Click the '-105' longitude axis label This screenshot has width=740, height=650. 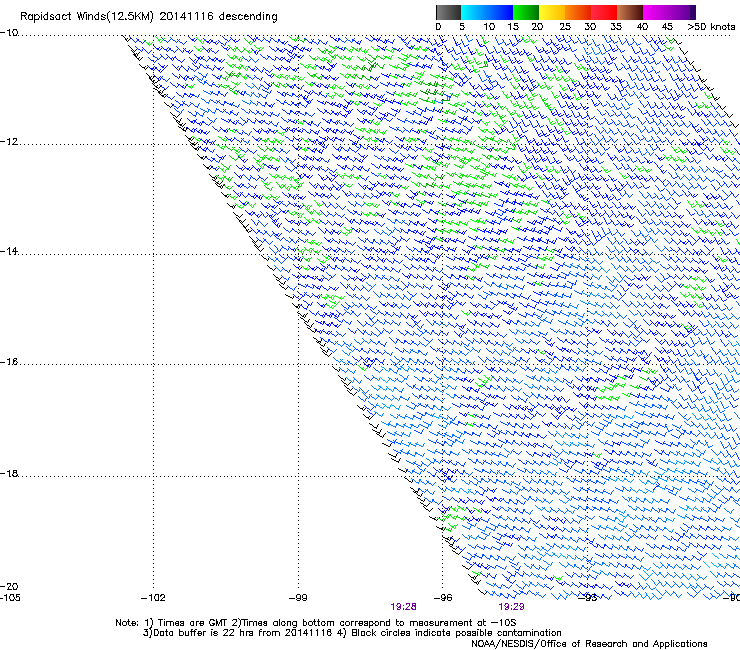click(10, 598)
